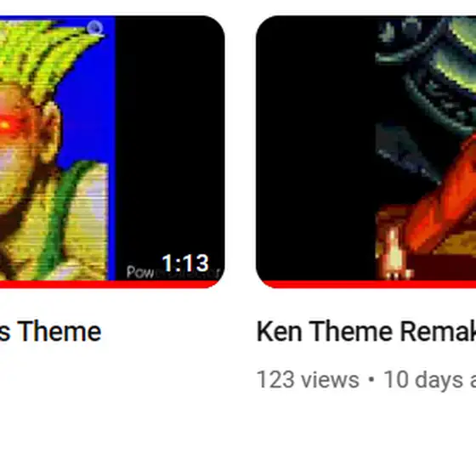This screenshot has width=476, height=476.
Task: Click the blue background behind the blond character
Action: 88,122
